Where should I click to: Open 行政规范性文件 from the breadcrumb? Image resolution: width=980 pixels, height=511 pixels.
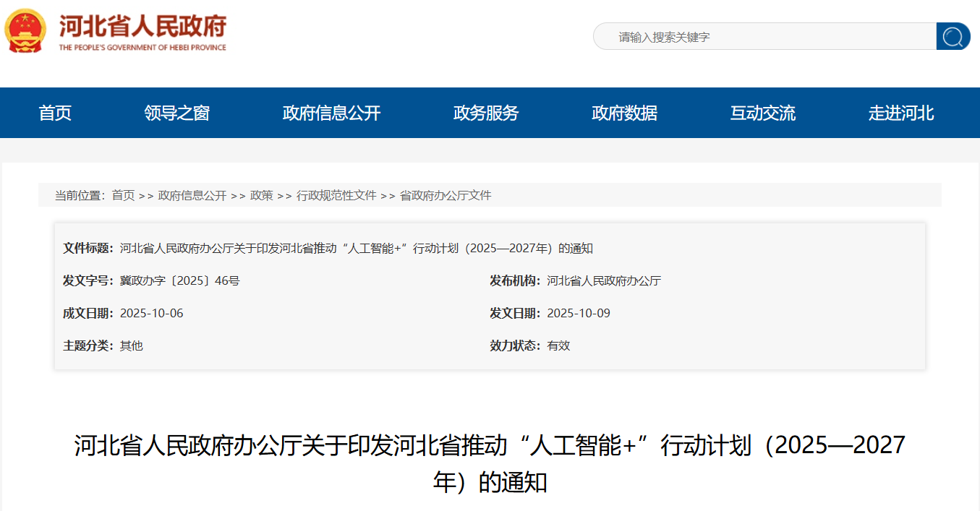336,195
